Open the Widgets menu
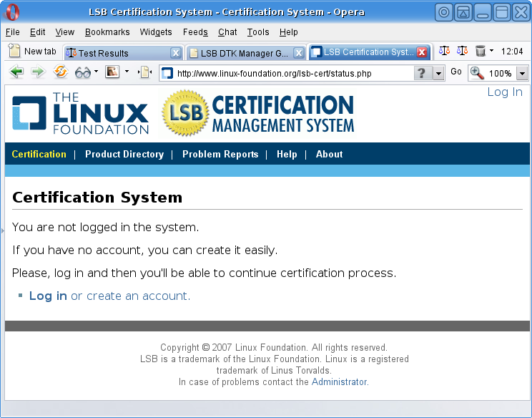 click(x=156, y=32)
